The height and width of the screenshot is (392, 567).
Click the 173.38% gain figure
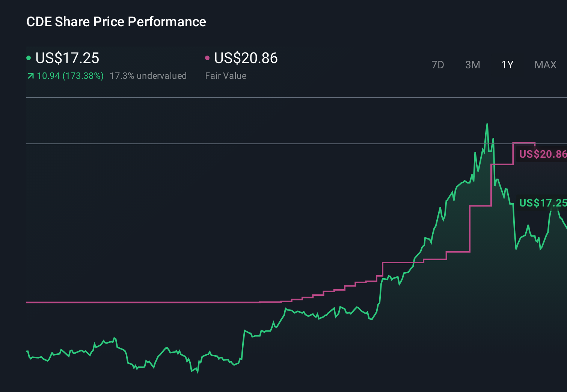tap(83, 75)
